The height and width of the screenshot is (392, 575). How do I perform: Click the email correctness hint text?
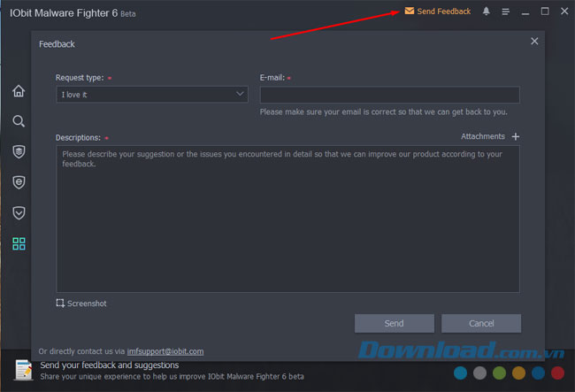[x=384, y=111]
